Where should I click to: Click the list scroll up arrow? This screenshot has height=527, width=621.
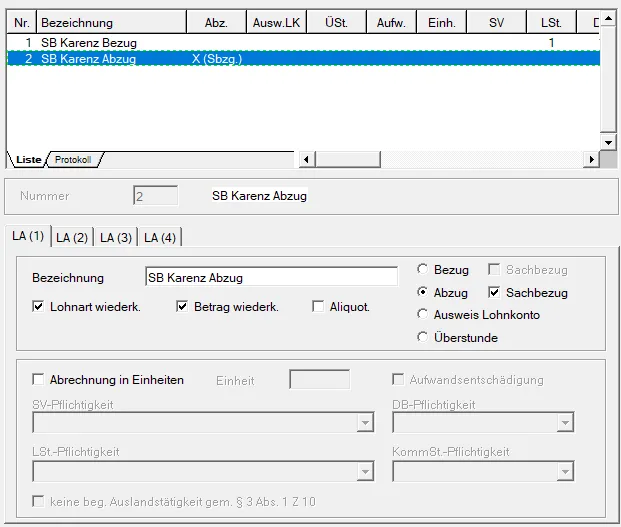click(x=608, y=19)
